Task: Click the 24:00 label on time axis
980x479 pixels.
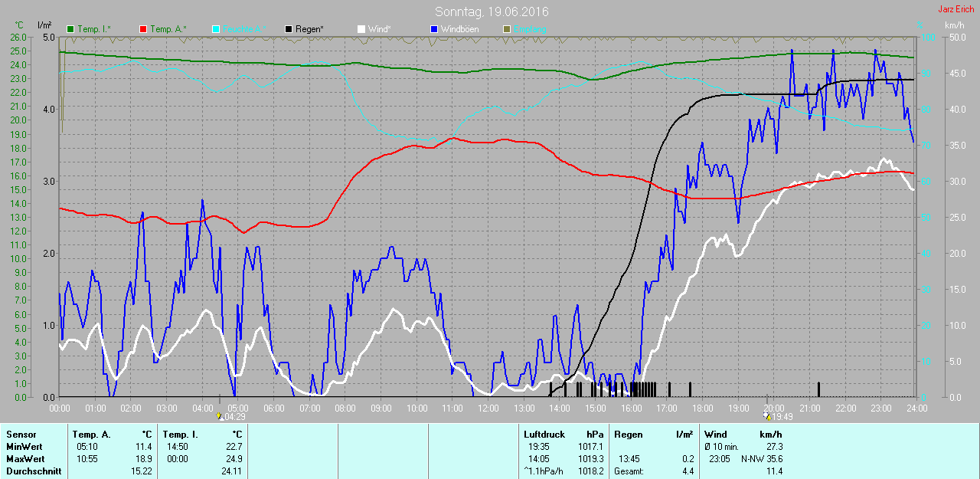Action: click(x=916, y=408)
